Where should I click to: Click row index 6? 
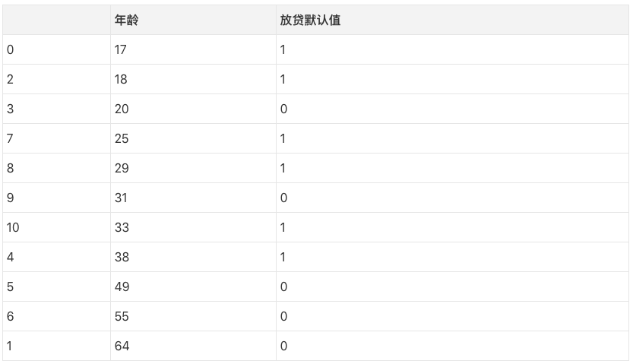point(10,317)
